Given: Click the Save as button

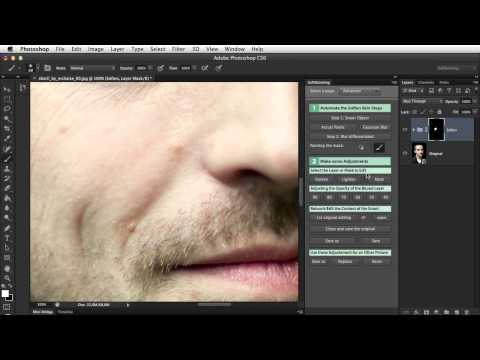Looking at the screenshot, I should tap(332, 241).
